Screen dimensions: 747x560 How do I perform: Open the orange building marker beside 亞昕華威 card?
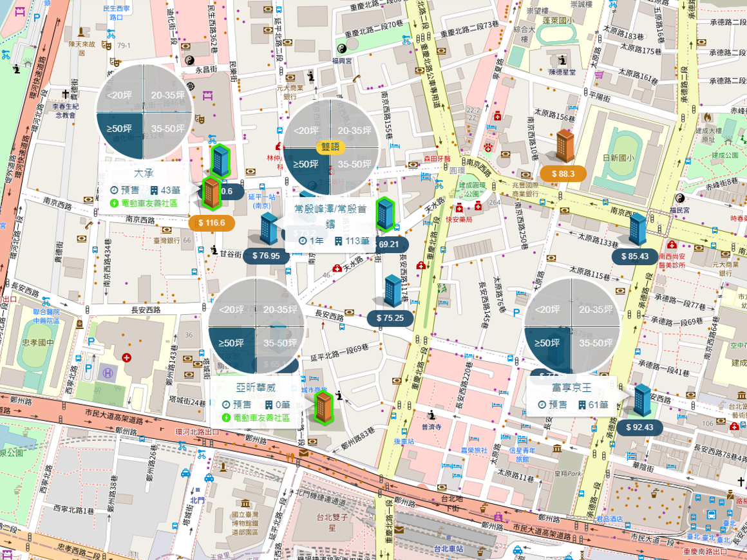point(323,407)
